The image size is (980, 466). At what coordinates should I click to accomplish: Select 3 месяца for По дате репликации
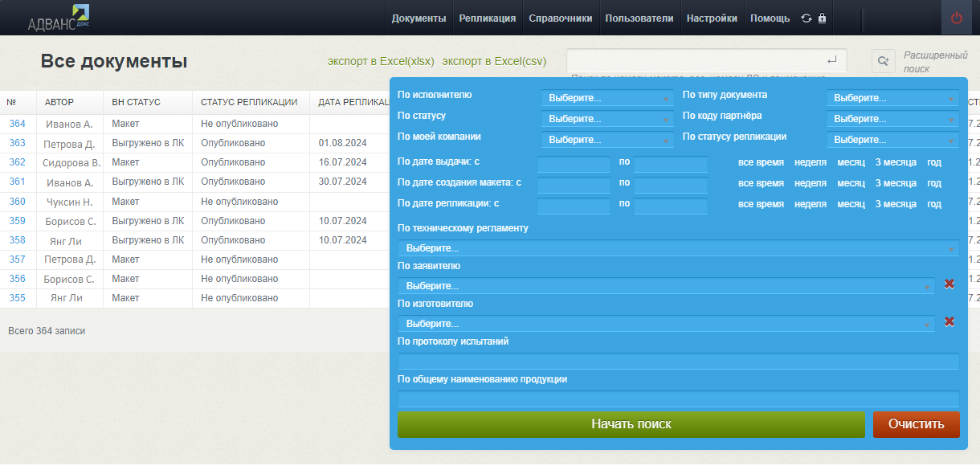click(x=895, y=204)
